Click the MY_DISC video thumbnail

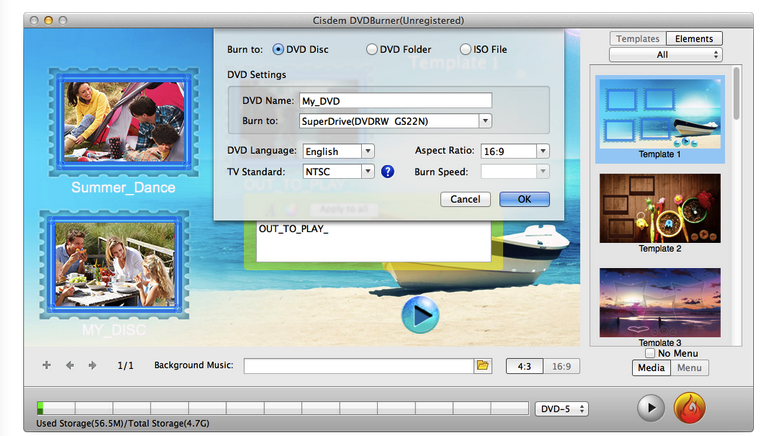click(115, 264)
